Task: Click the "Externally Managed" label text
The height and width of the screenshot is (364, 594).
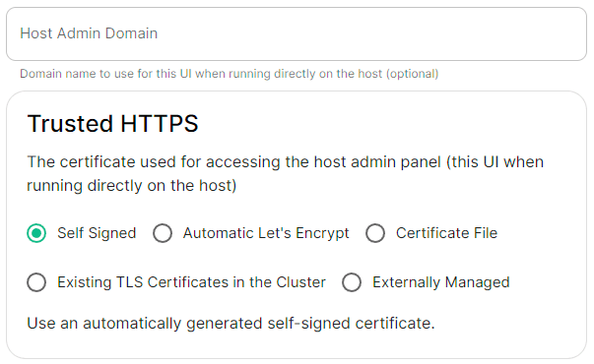Action: click(441, 282)
